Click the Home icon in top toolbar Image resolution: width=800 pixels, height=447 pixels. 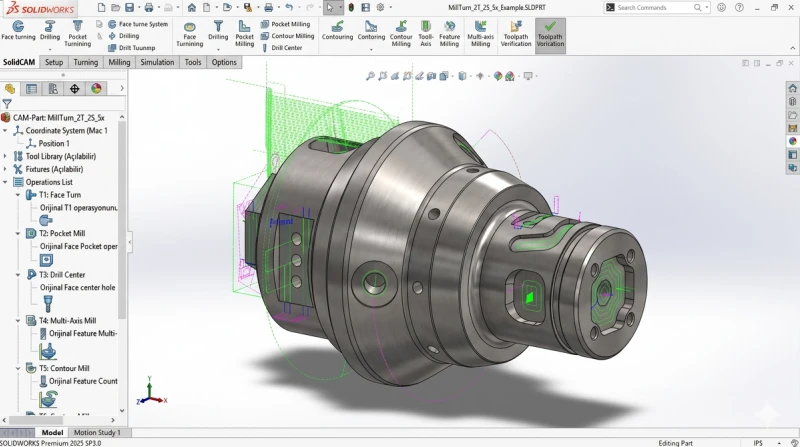tap(191, 7)
